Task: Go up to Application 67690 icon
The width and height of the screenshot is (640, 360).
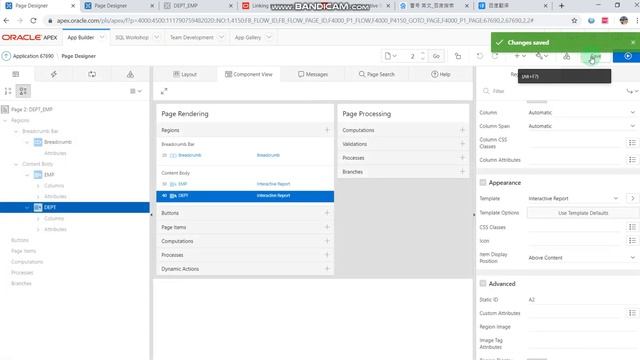Action: 6,56
